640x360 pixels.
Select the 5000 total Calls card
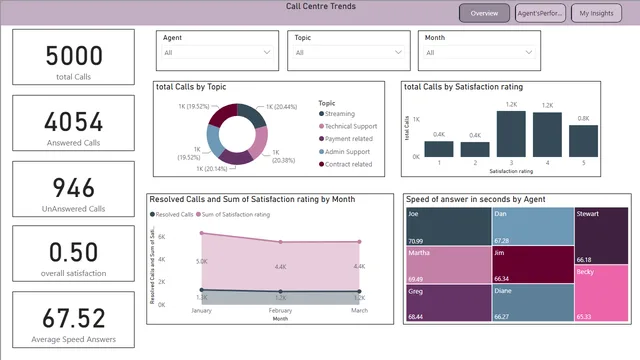click(73, 57)
